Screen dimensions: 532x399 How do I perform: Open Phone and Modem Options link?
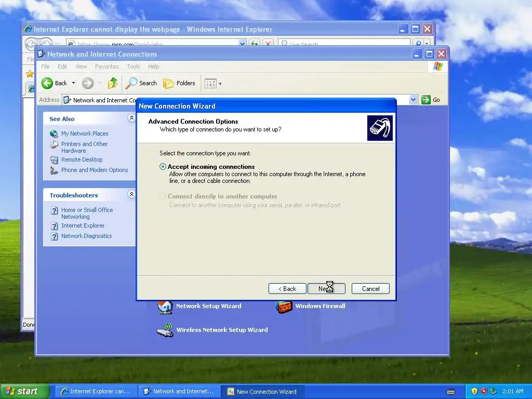pos(95,170)
